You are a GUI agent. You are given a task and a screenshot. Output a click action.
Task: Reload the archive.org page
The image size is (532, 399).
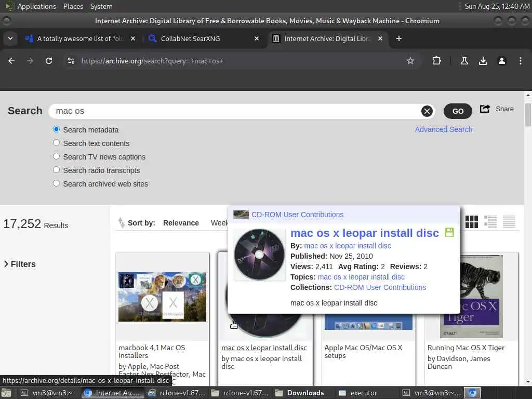[x=49, y=61]
